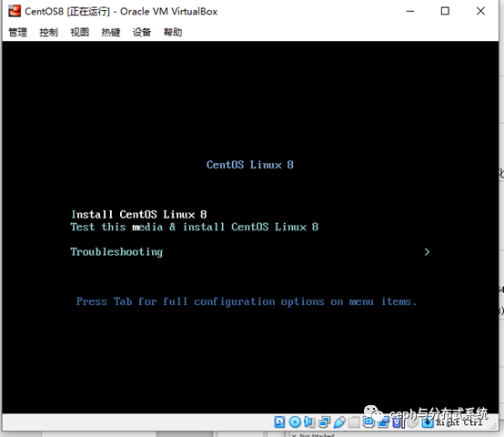Viewport: 504px width, 437px height.
Task: Open the 控制 menu
Action: point(48,32)
